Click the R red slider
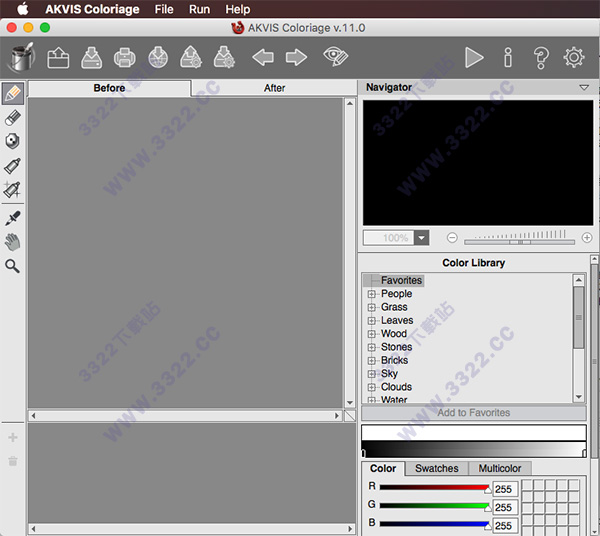Screen dimensions: 600x536 tap(434, 487)
